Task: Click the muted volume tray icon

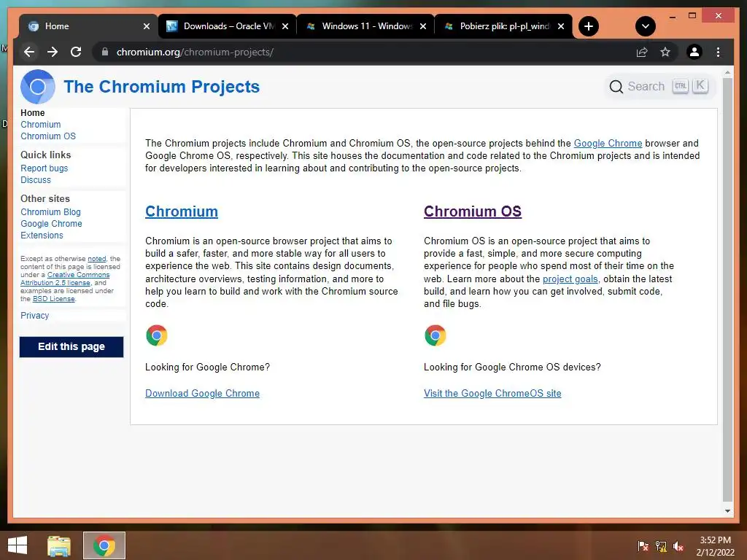Action: click(678, 546)
